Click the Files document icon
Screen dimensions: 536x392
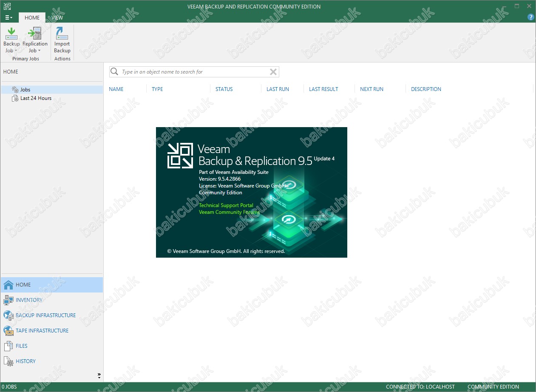(x=9, y=346)
